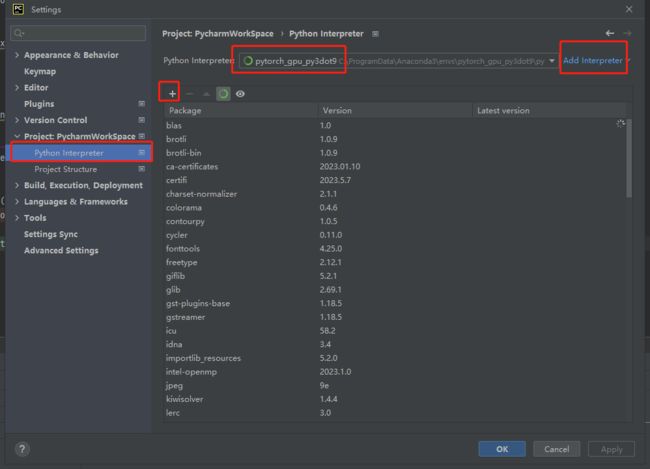Close the Settings dialog
This screenshot has width=650, height=469.
click(629, 9)
